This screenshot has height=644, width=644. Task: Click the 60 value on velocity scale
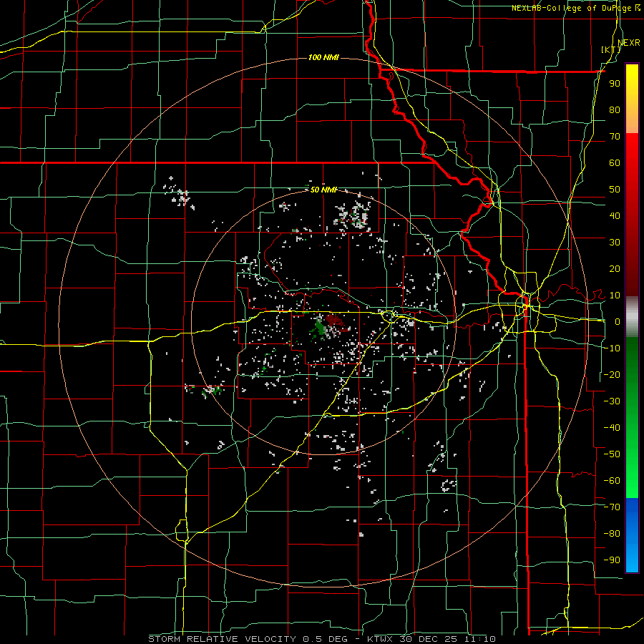pyautogui.click(x=615, y=162)
